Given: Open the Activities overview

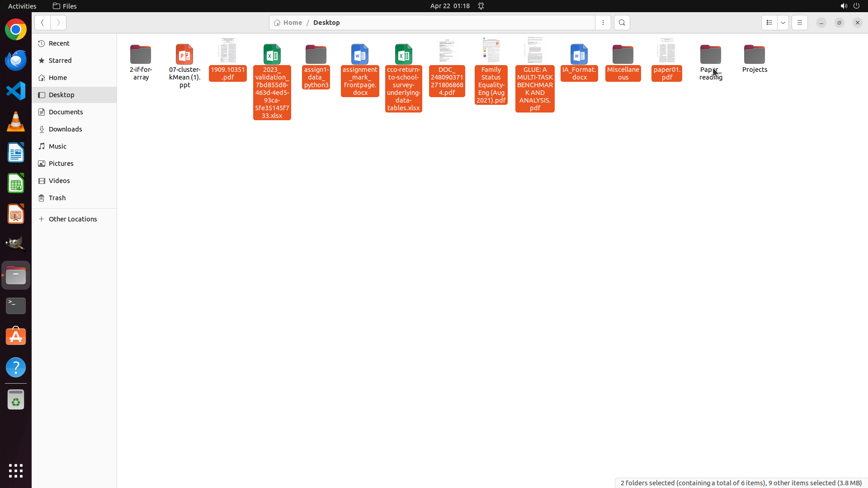Looking at the screenshot, I should pyautogui.click(x=22, y=6).
